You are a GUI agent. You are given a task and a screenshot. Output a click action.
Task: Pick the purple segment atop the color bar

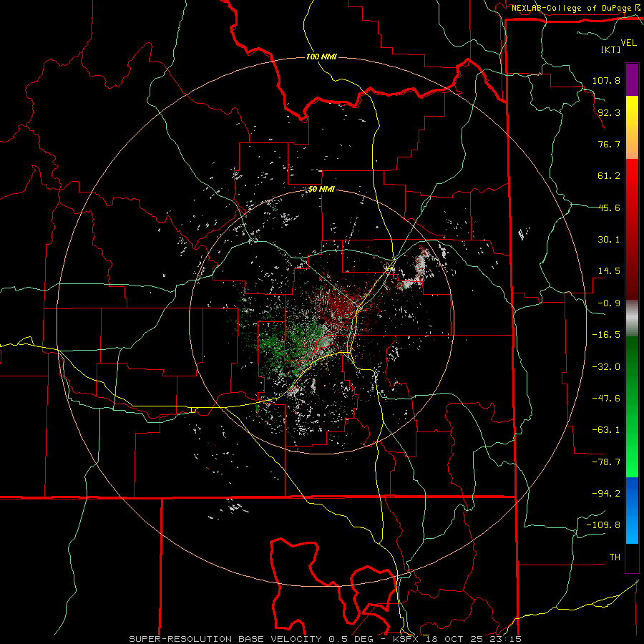click(632, 79)
